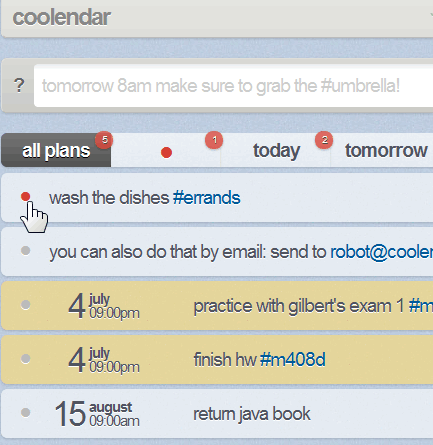Open the all plans tab
The height and width of the screenshot is (445, 433).
click(56, 150)
